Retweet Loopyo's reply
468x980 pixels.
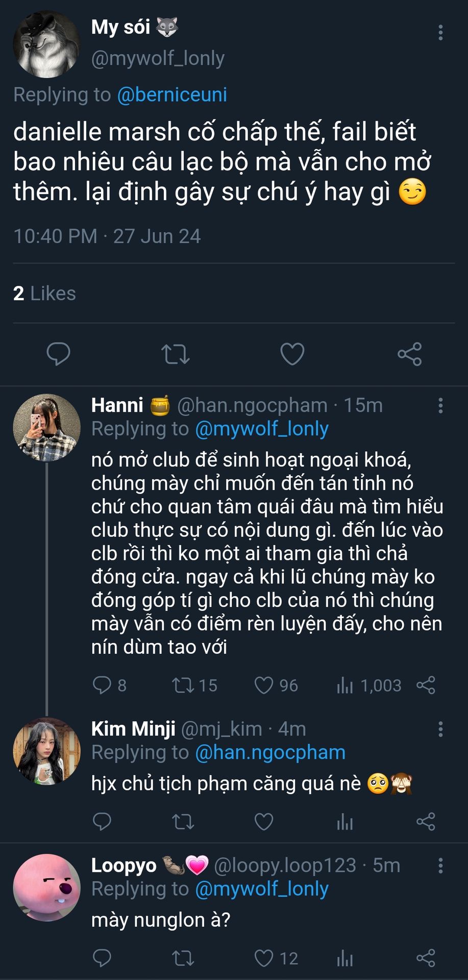point(183,958)
